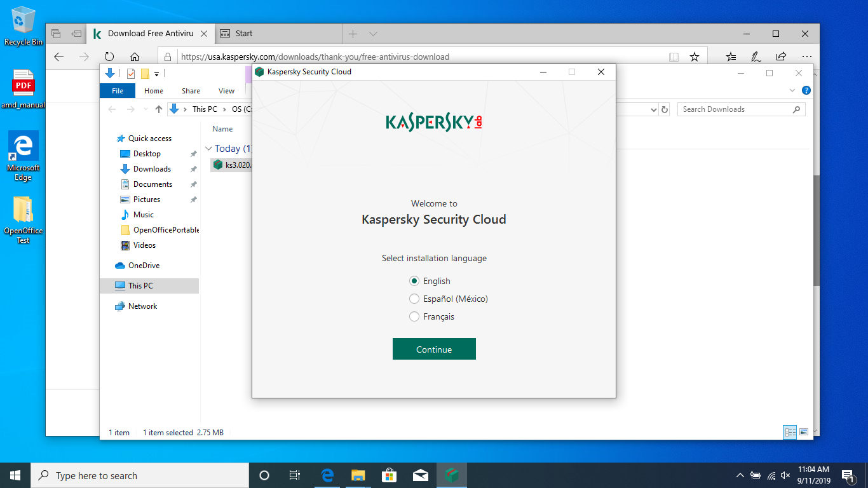868x488 pixels.
Task: Open File menu in File Explorer
Action: [118, 91]
